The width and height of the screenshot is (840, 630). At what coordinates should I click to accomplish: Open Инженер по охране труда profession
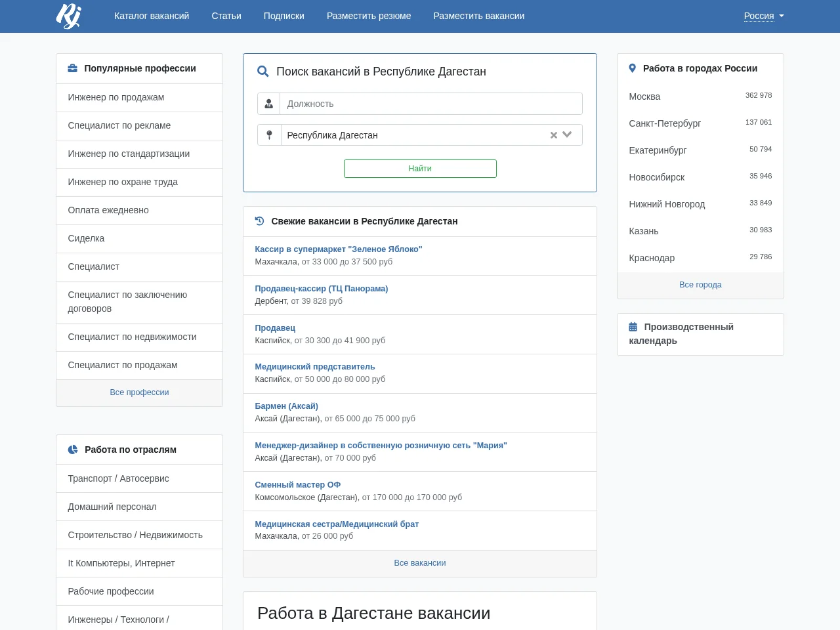pos(139,182)
